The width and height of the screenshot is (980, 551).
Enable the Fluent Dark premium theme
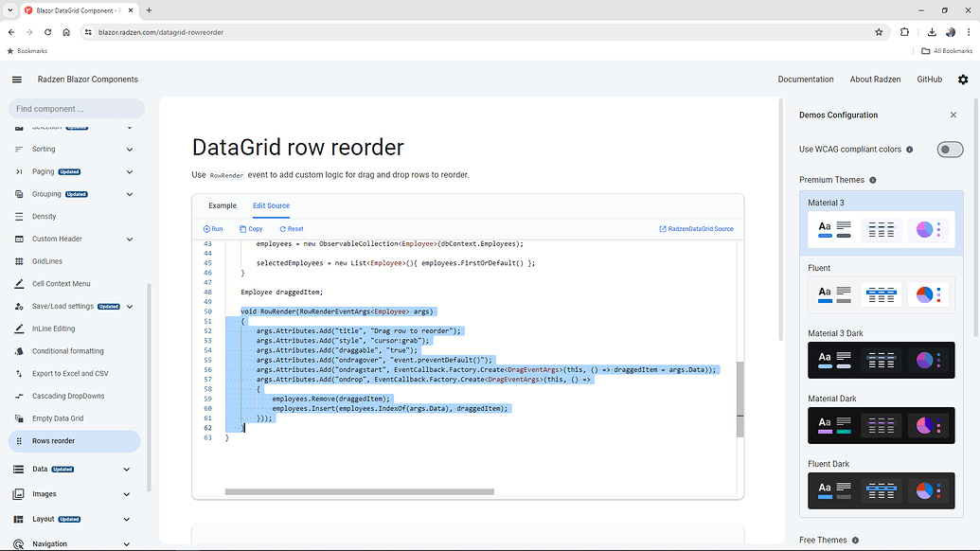click(x=881, y=490)
